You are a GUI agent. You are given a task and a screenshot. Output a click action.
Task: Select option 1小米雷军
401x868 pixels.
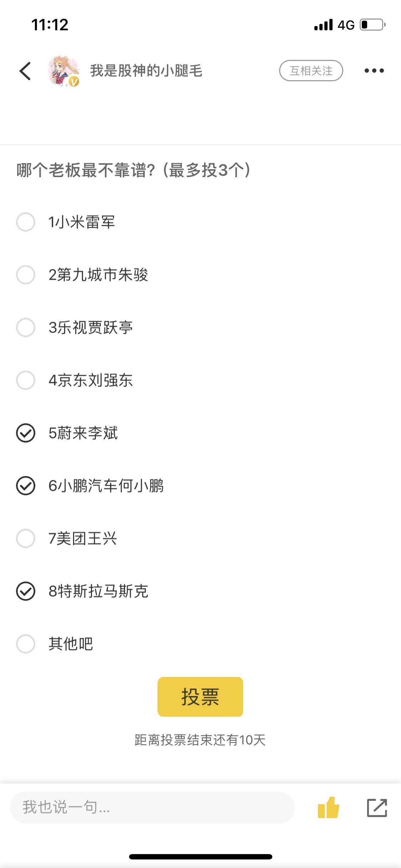coord(26,222)
